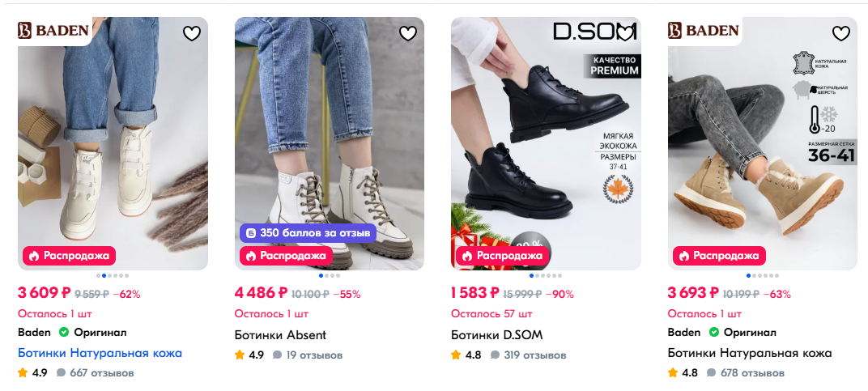Screen dimensions: 868x391
Task: Favorite the Absent boots with heart icon
Action: (408, 33)
